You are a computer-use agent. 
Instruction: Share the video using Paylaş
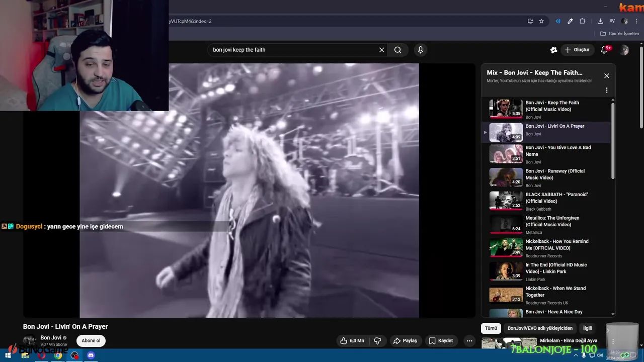click(406, 340)
